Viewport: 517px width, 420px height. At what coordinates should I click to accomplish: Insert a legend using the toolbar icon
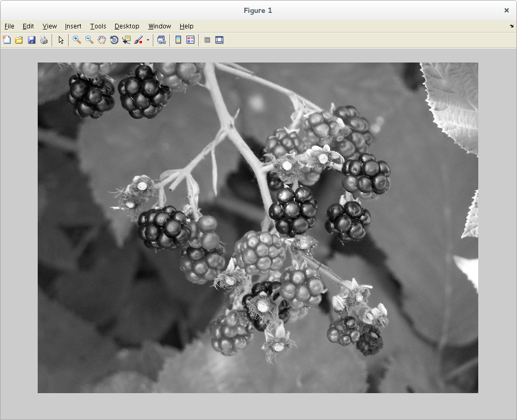pyautogui.click(x=191, y=40)
